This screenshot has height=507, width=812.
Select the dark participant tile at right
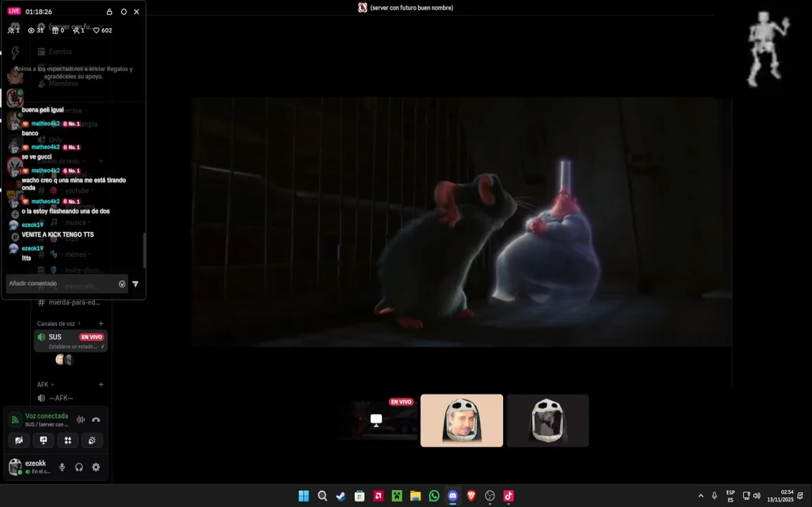(x=547, y=420)
